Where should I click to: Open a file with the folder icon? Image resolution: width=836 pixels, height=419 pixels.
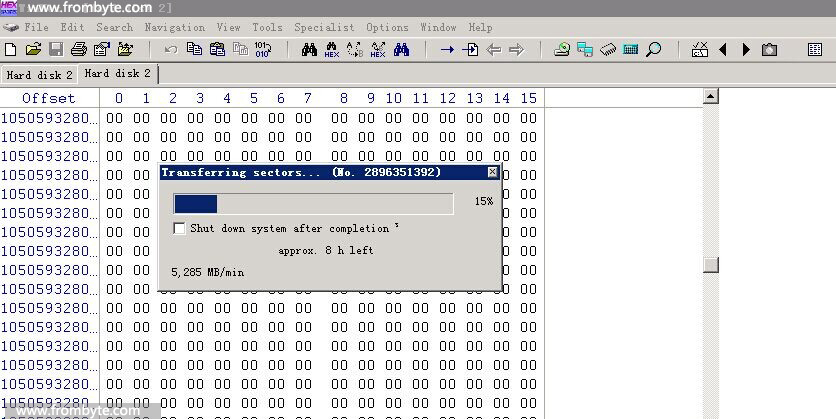[x=33, y=49]
